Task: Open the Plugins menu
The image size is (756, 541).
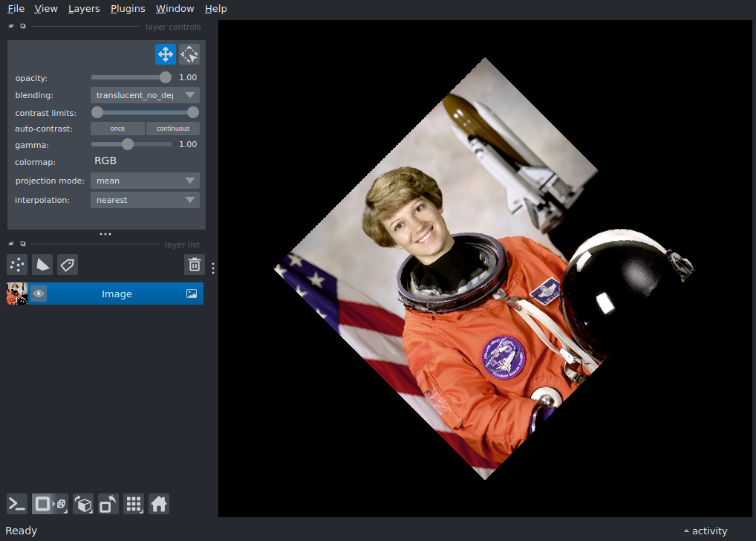Action: point(127,8)
